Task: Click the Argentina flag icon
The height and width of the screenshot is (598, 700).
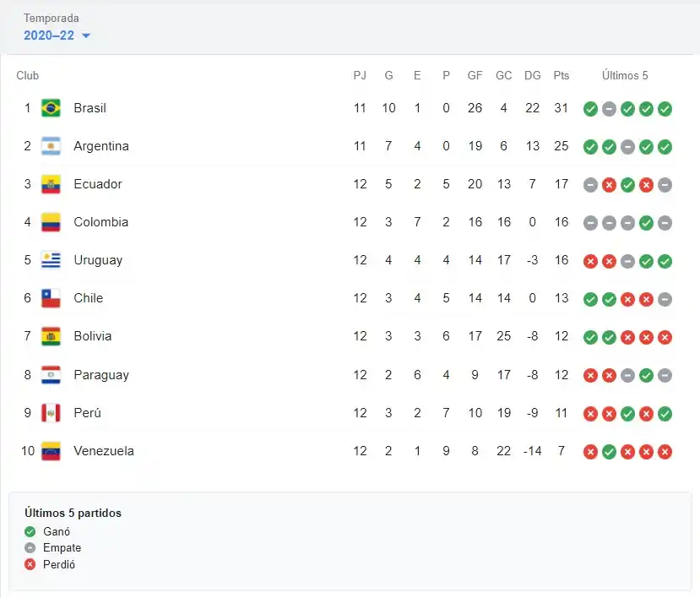Action: (51, 146)
